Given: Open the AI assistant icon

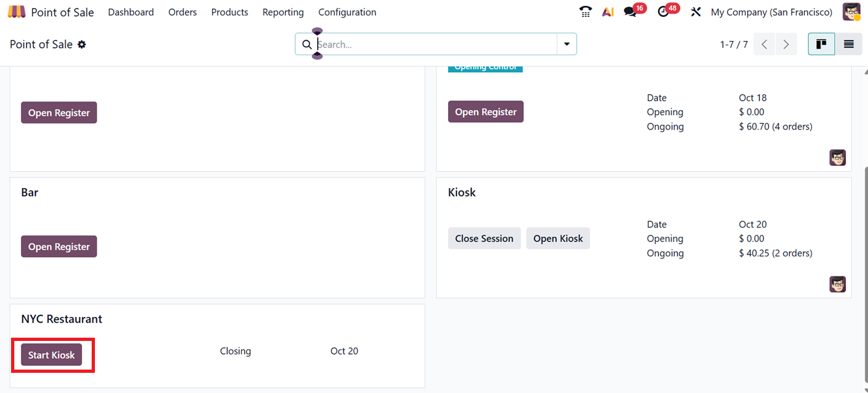Looking at the screenshot, I should point(608,12).
